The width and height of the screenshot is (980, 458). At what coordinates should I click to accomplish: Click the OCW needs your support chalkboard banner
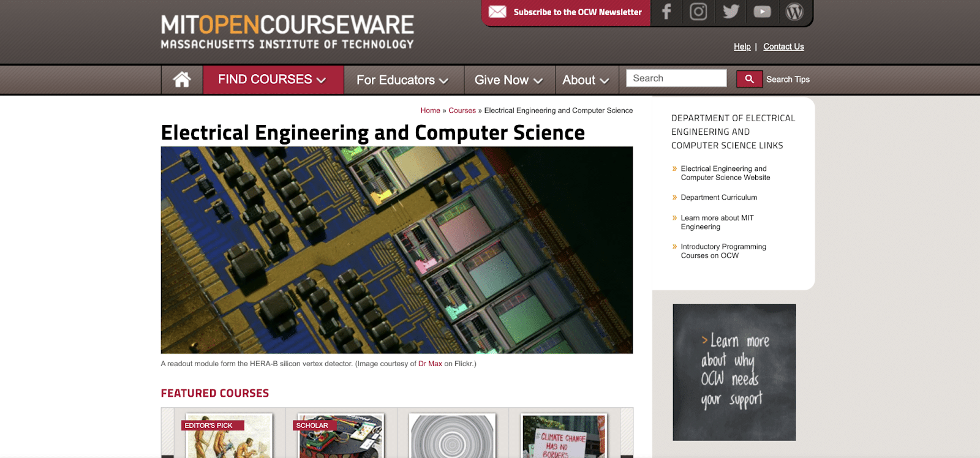(x=734, y=372)
